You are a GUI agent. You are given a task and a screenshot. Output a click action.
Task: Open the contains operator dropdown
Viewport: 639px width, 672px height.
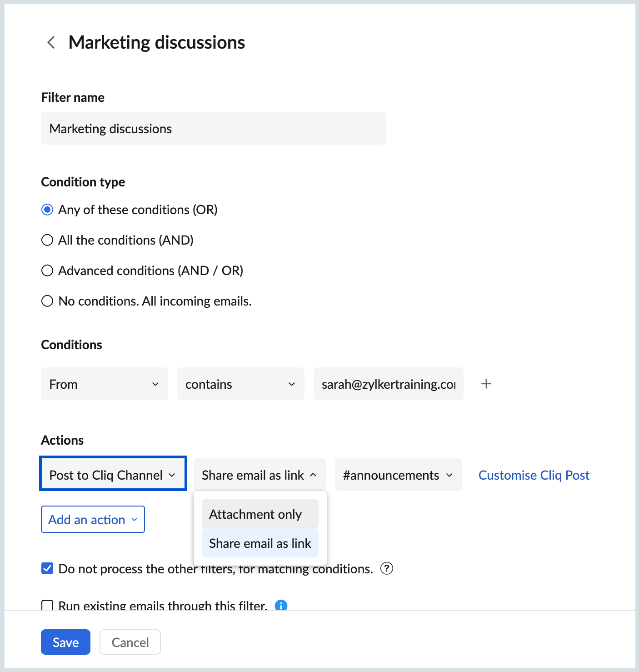coord(240,384)
